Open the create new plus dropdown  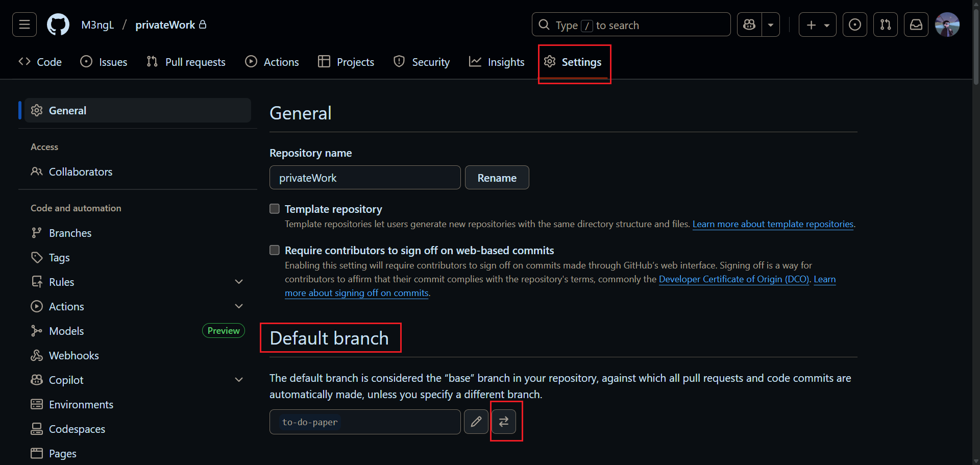pyautogui.click(x=817, y=25)
